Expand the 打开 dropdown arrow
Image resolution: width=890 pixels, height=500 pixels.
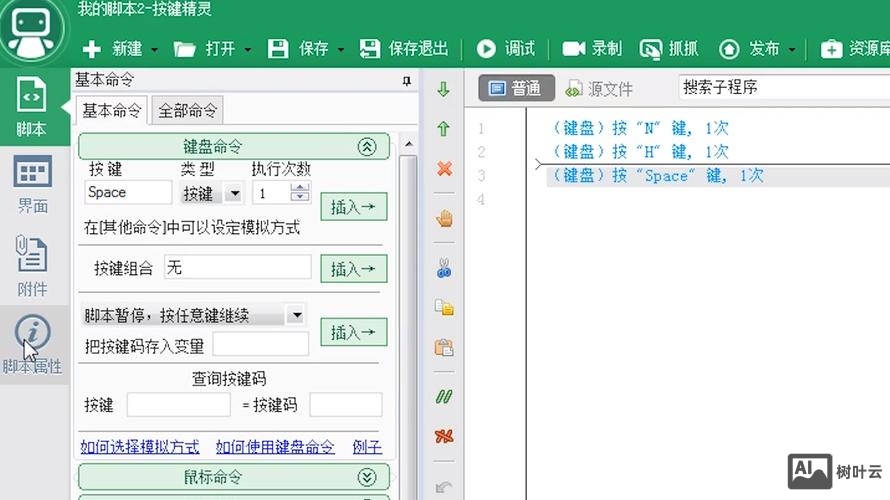coord(248,49)
